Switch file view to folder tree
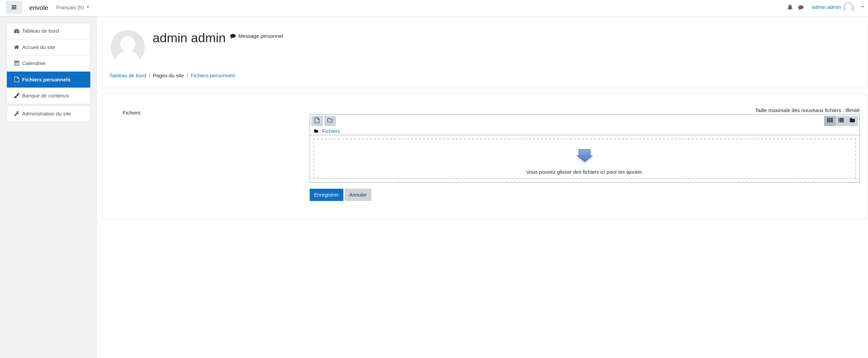 [x=852, y=121]
